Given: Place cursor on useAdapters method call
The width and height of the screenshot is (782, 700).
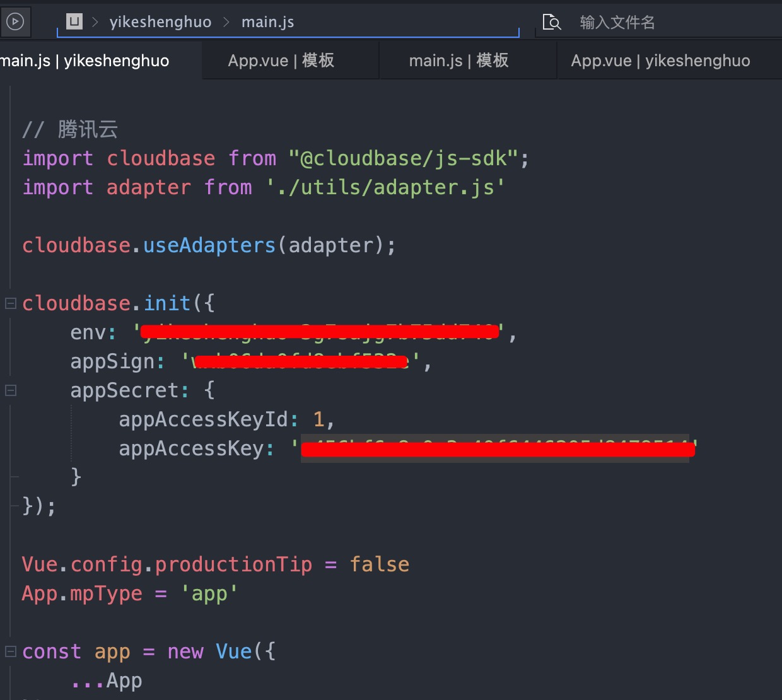Looking at the screenshot, I should pos(209,245).
